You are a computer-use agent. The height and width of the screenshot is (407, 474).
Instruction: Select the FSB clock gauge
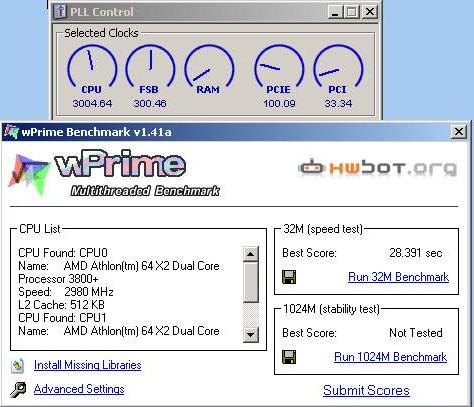(x=150, y=77)
